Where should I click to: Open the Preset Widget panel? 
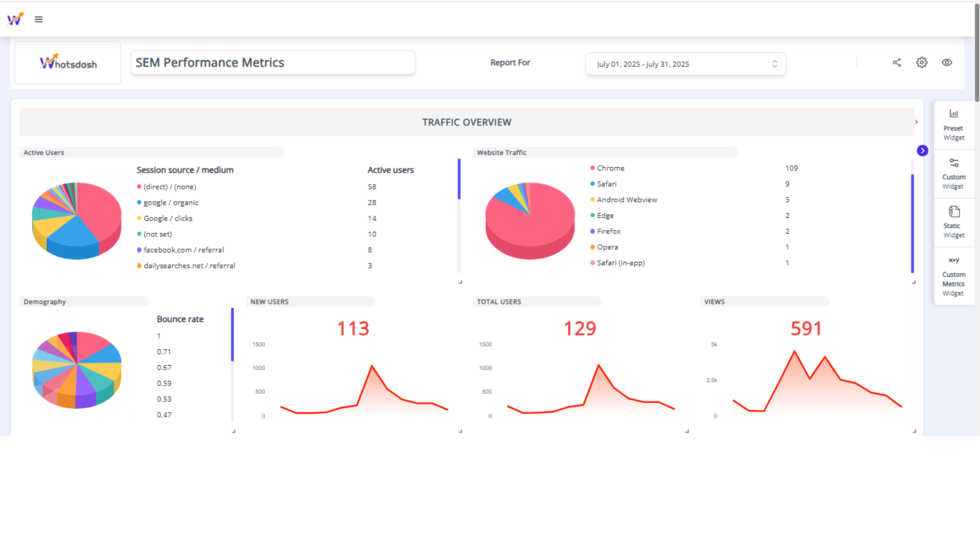click(x=953, y=125)
